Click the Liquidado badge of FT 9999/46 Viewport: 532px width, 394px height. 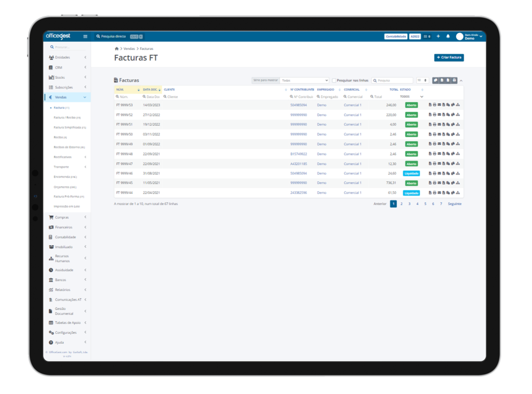coord(411,173)
